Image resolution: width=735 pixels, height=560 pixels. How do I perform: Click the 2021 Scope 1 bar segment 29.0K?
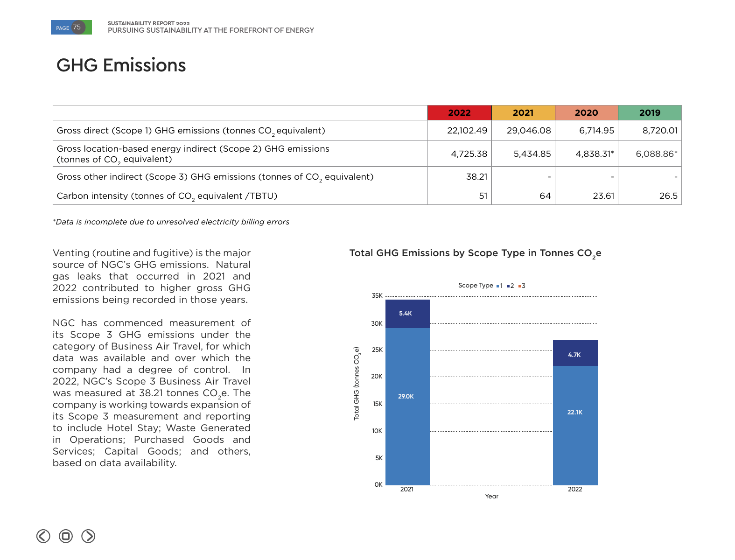pyautogui.click(x=407, y=406)
